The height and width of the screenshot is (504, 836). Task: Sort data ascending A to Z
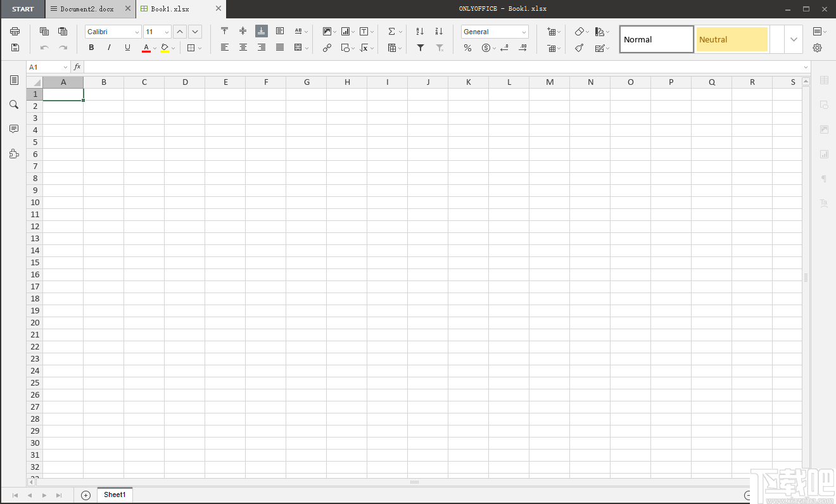click(x=419, y=31)
